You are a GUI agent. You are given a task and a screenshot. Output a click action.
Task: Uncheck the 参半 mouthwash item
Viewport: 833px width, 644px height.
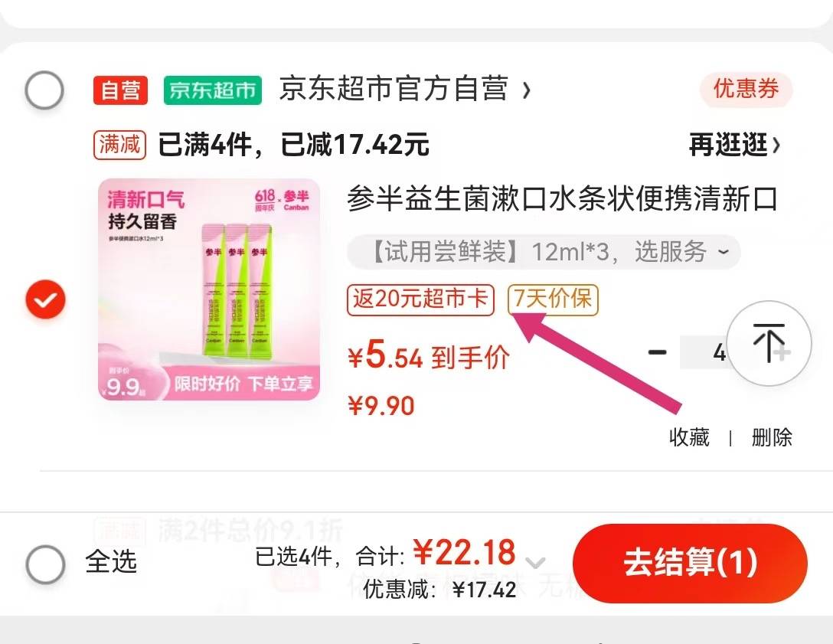[46, 299]
